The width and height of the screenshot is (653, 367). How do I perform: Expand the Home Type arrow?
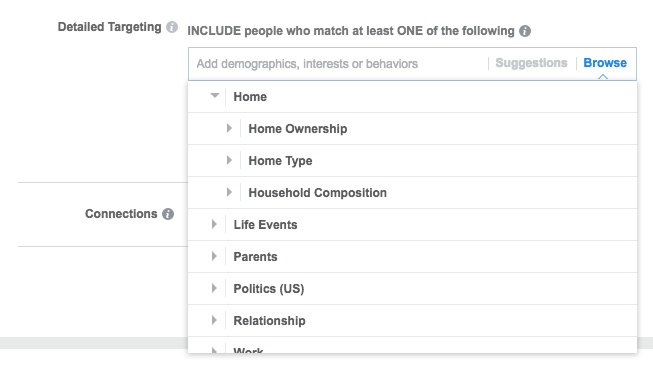coord(229,160)
